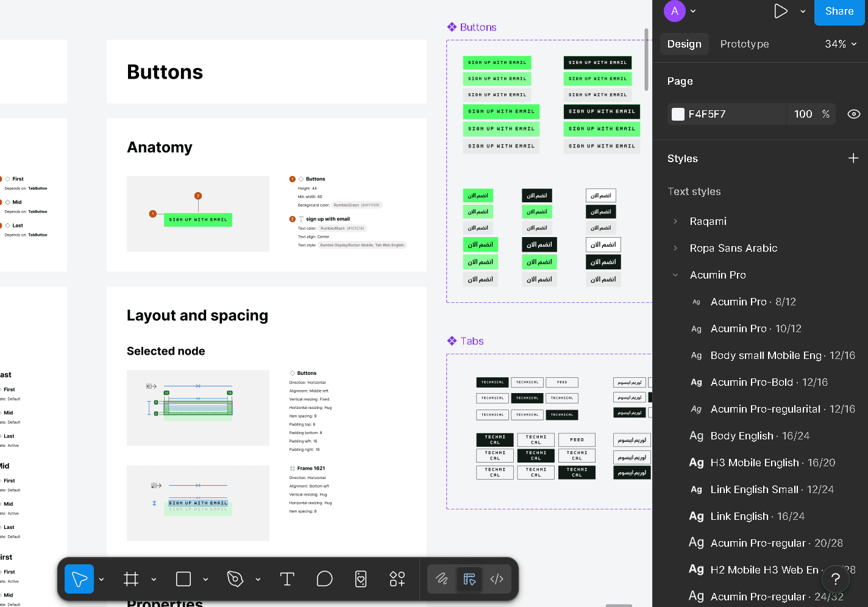
Task: Click the Anatomy heading on canvas
Action: point(160,147)
